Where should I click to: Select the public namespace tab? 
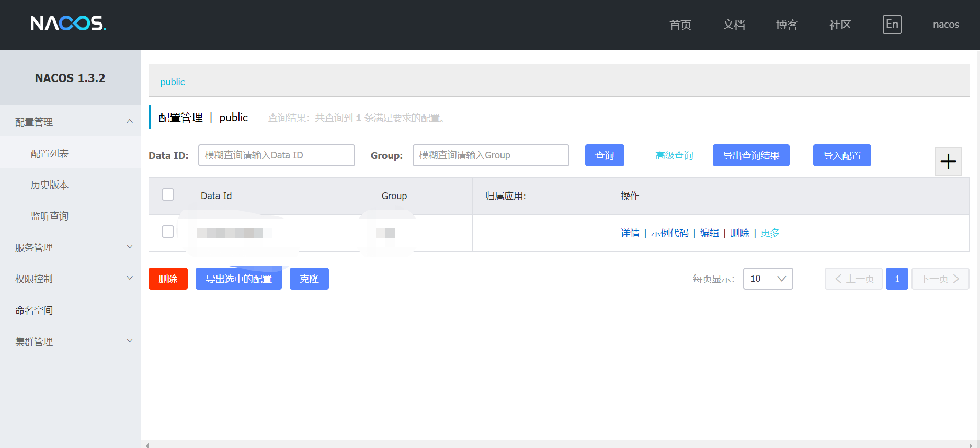(173, 82)
